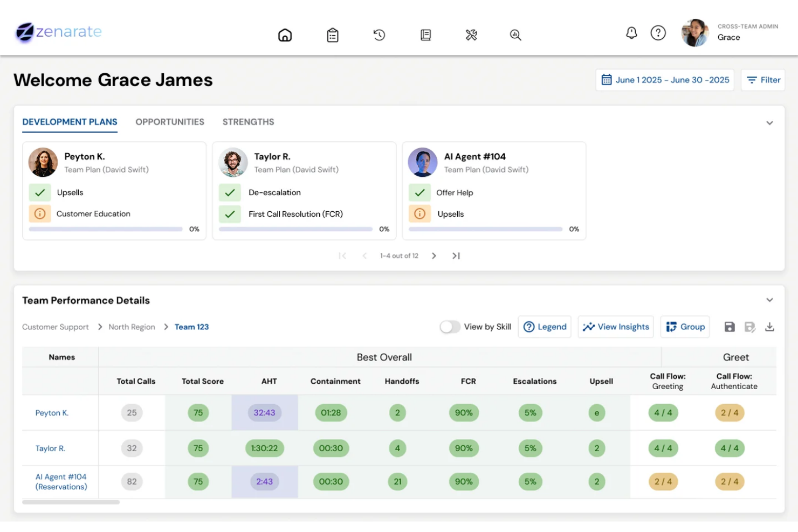Enable the View by Skill toggle

[450, 327]
